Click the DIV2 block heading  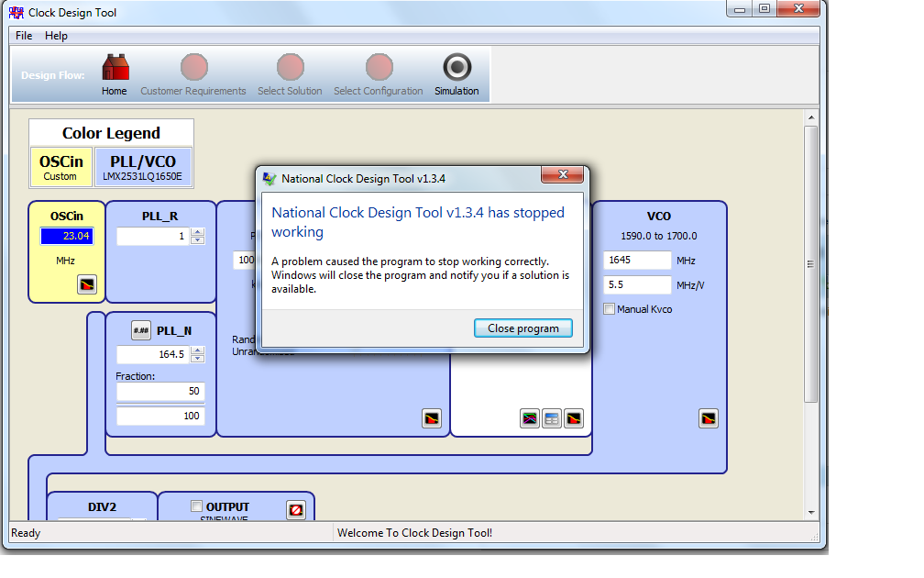(102, 506)
